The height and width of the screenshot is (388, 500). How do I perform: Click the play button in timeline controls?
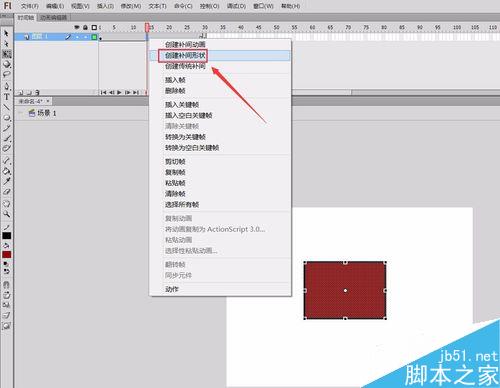pyautogui.click(x=119, y=92)
